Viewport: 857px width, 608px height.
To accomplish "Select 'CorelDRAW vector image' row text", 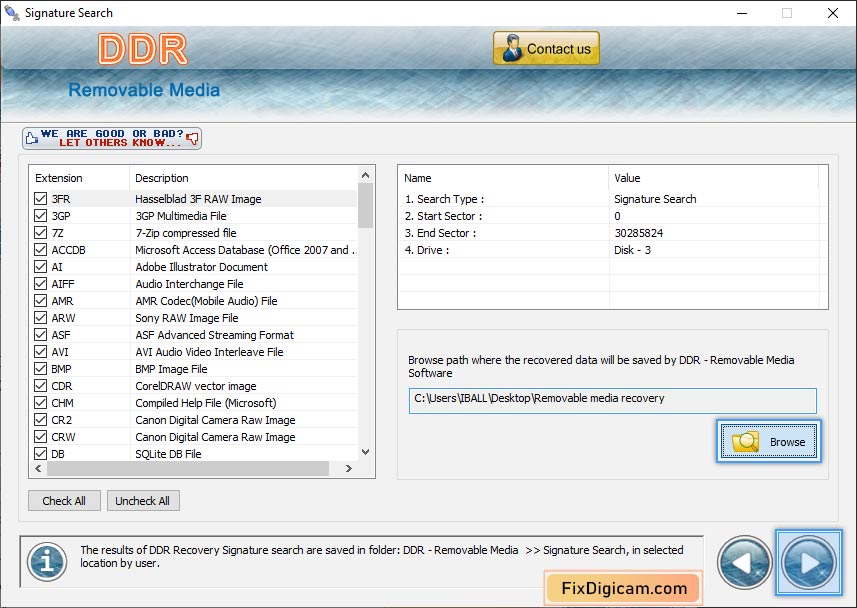I will click(x=196, y=385).
